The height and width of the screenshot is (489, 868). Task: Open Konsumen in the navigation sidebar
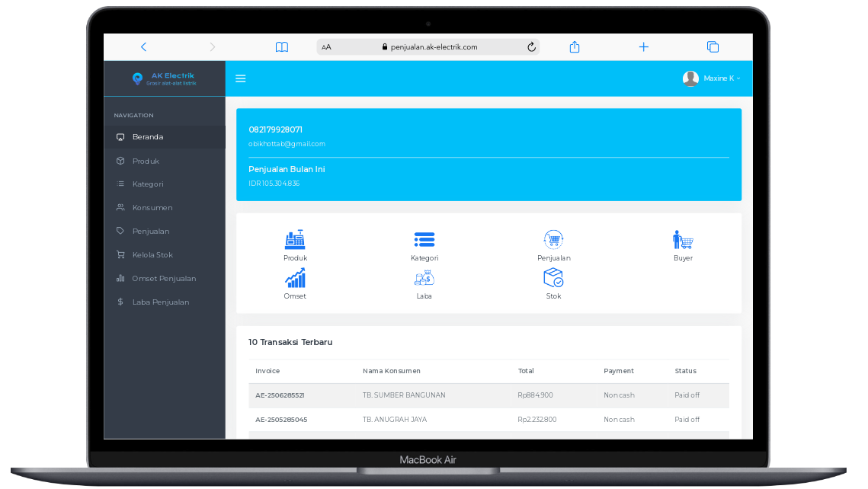(165, 208)
